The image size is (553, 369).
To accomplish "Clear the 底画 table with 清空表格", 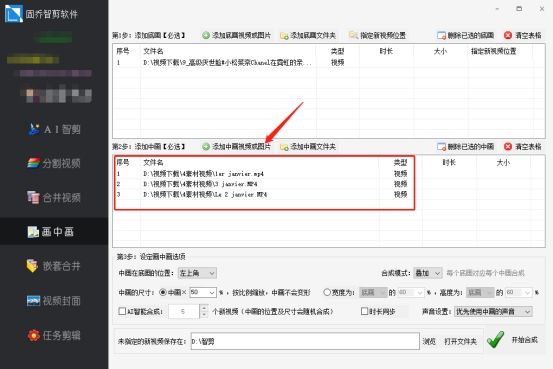I will pyautogui.click(x=523, y=35).
